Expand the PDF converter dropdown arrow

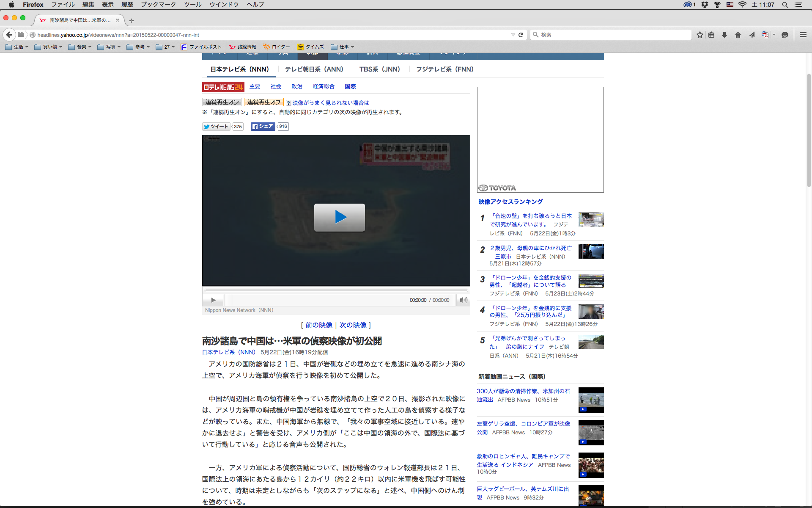(774, 35)
